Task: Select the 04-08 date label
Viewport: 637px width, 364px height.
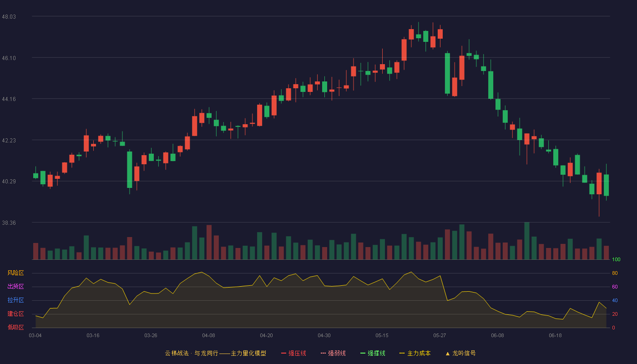Action: point(208,335)
